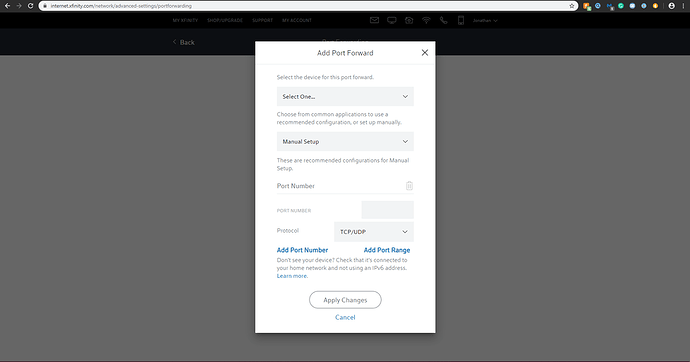Expand the Jonathan account dropdown
The image size is (690, 362).
coord(485,20)
